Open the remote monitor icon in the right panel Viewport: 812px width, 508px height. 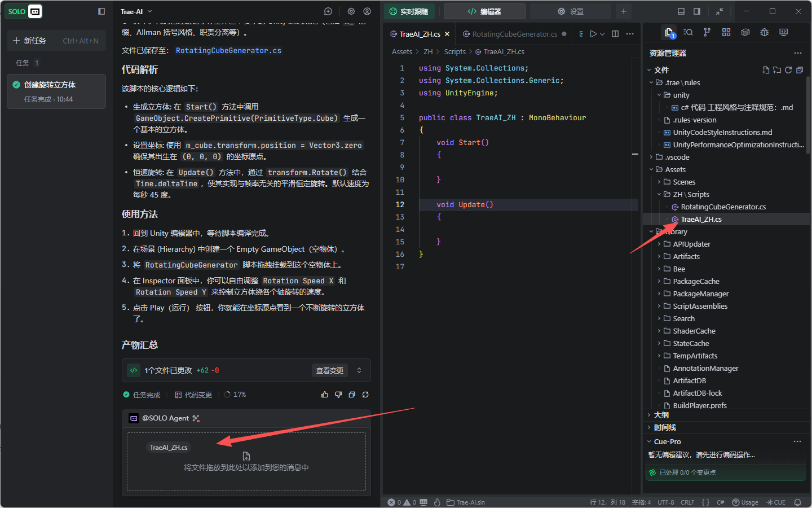784,33
